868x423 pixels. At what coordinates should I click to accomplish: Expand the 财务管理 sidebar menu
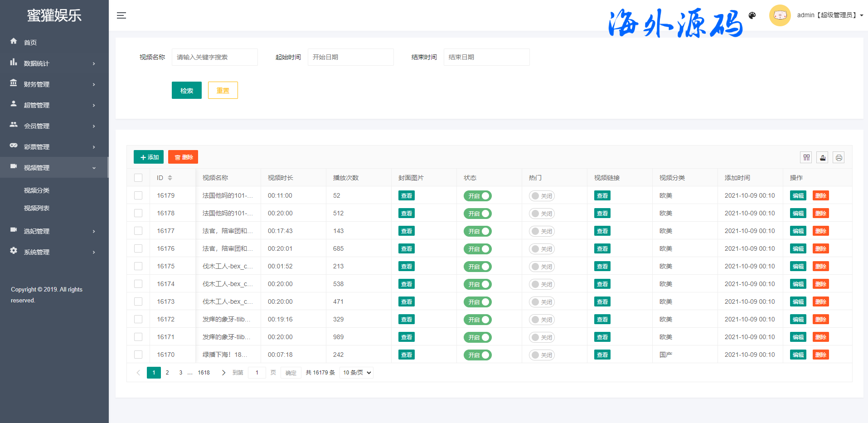click(x=54, y=84)
